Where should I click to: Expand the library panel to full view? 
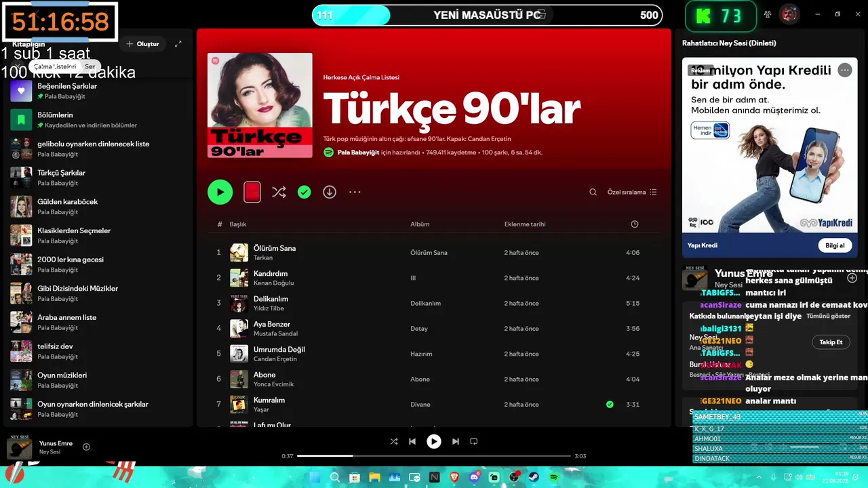(178, 44)
